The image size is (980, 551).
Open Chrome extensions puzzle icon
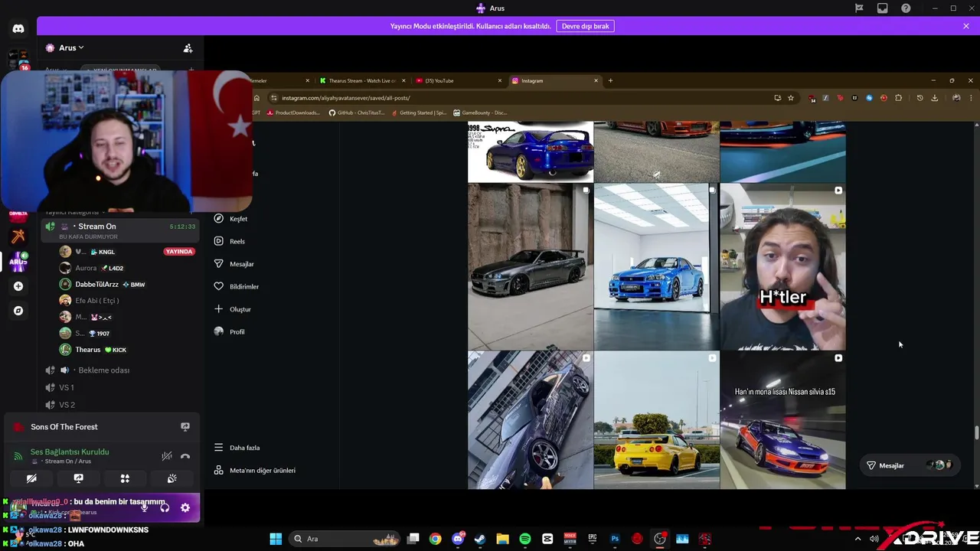tap(898, 98)
